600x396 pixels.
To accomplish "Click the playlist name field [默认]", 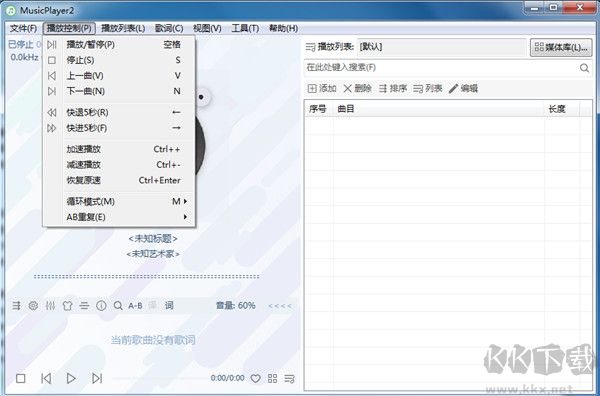I will point(442,47).
